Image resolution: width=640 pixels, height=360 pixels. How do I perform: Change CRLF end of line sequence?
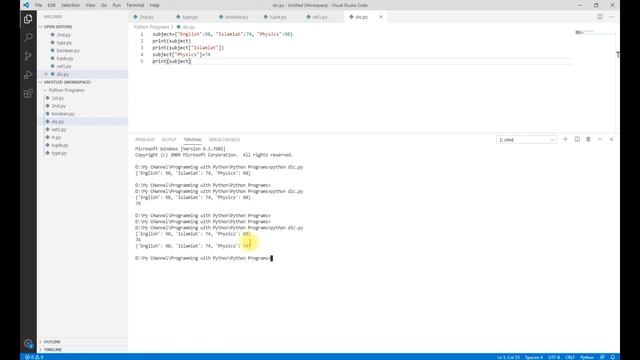[x=570, y=357]
